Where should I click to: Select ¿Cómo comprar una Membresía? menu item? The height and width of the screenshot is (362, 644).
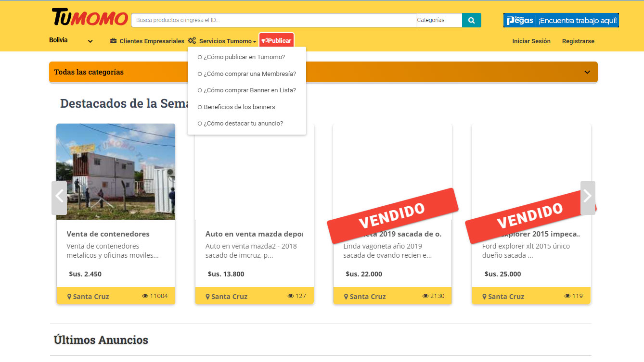pyautogui.click(x=249, y=74)
